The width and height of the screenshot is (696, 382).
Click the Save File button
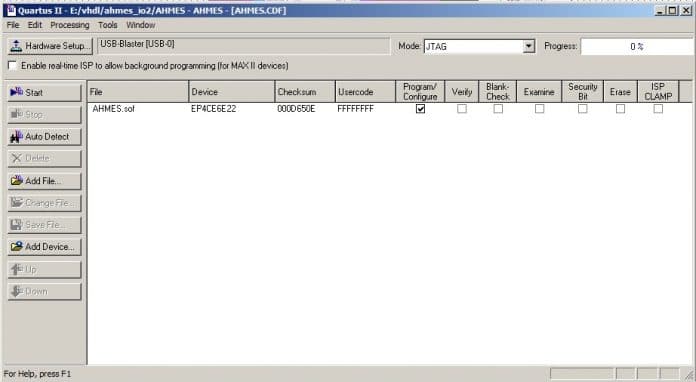pyautogui.click(x=44, y=225)
